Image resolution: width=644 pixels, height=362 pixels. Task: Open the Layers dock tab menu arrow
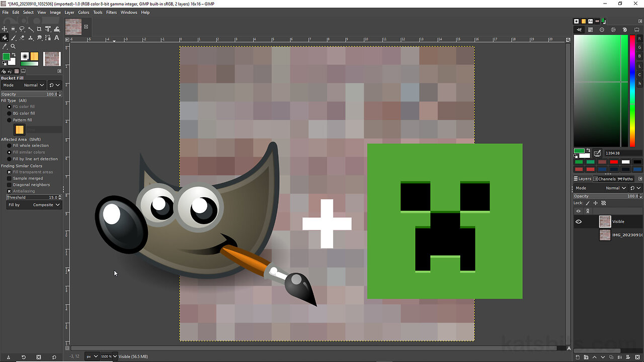click(x=640, y=179)
